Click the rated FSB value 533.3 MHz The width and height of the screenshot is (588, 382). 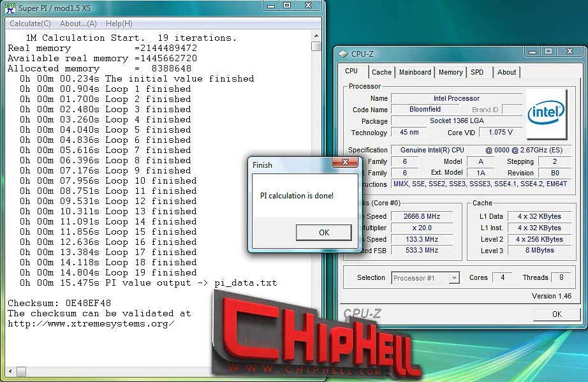point(422,250)
